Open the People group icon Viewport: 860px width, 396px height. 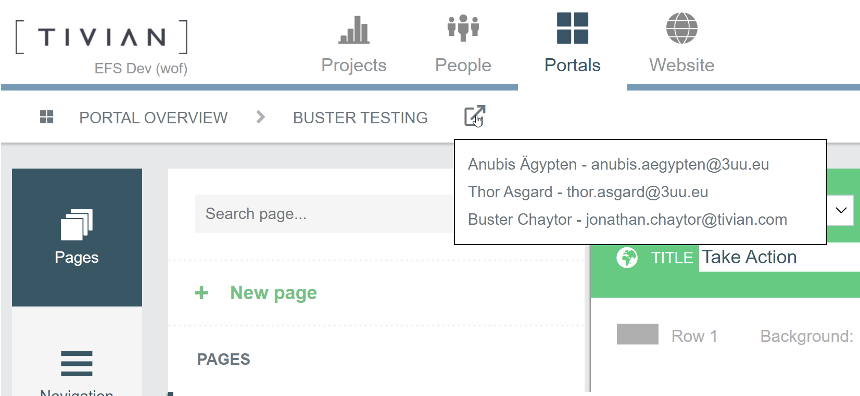463,28
